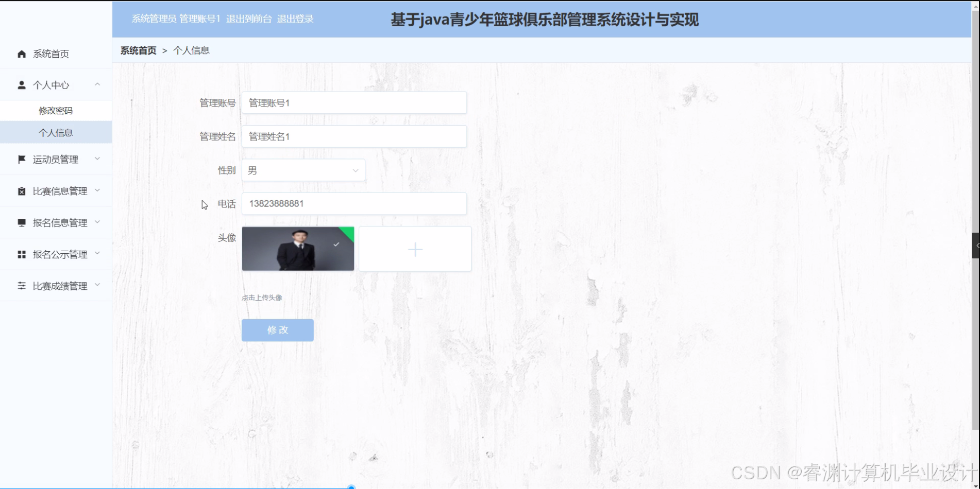Click the calendar icon for 比赛信息管理
980x489 pixels.
22,190
